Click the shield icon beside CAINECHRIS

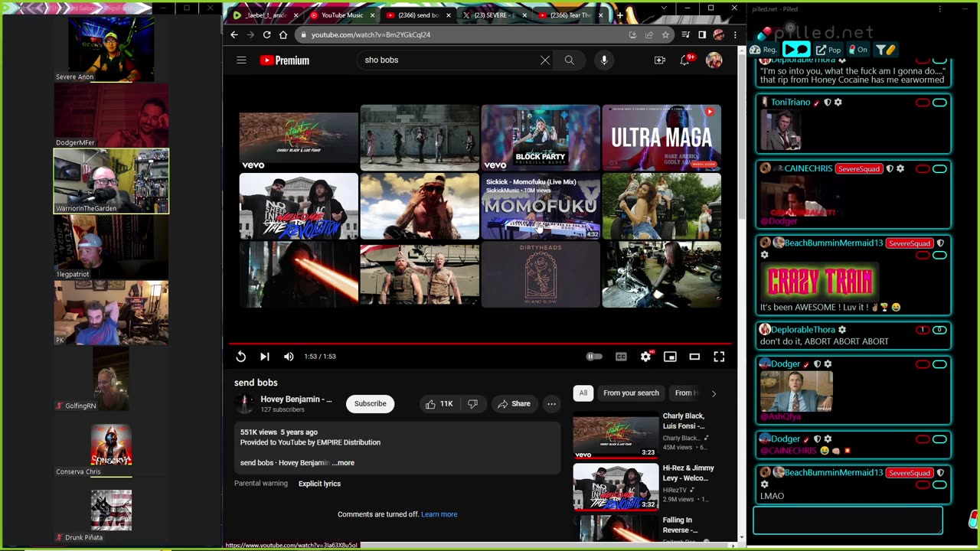click(890, 168)
